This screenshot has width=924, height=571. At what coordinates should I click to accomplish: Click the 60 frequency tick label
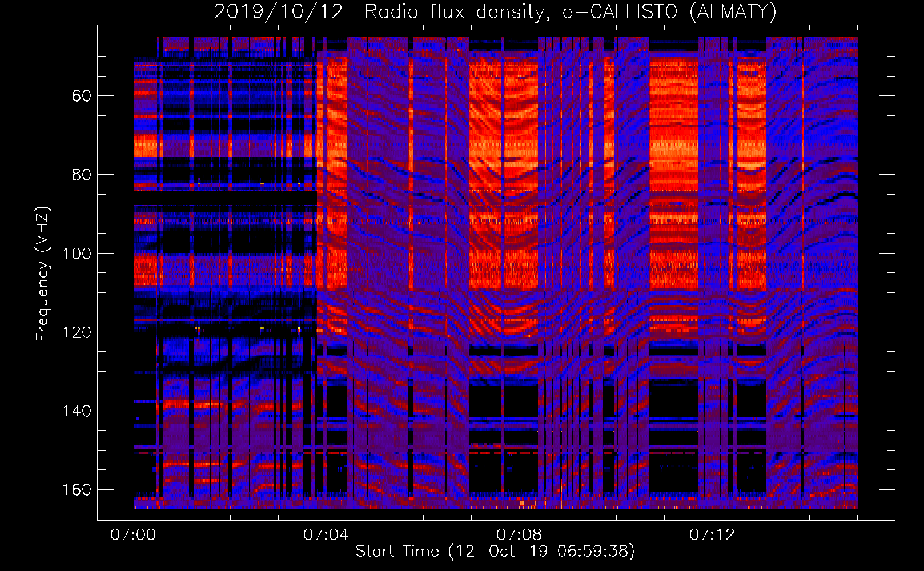point(82,96)
